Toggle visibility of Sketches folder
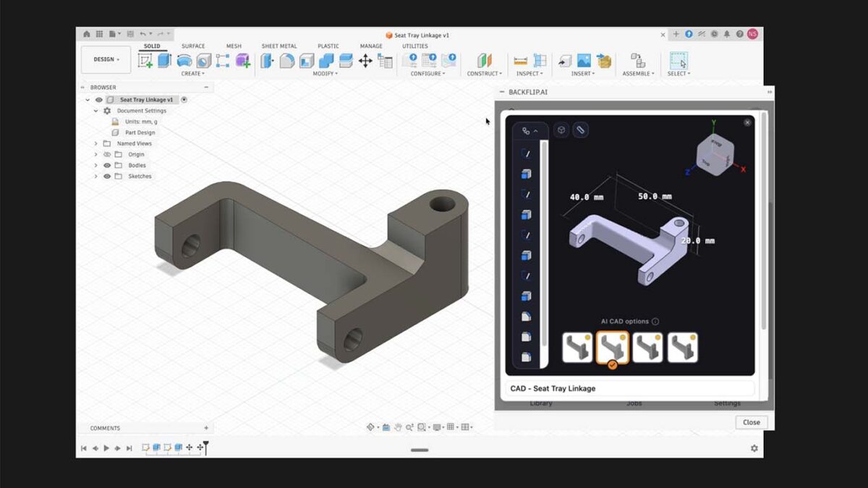This screenshot has height=488, width=868. click(107, 176)
